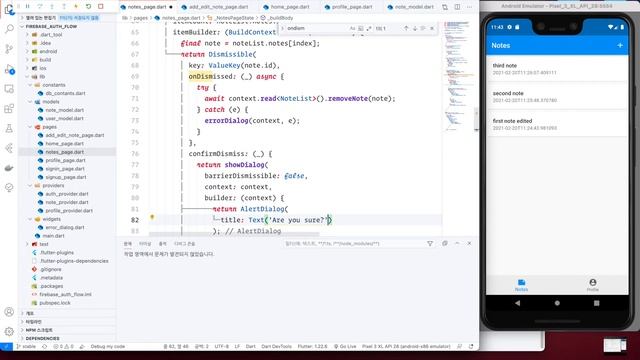Toggle Find in Selection in find widget
This screenshot has width=640, height=360.
[x=423, y=28]
